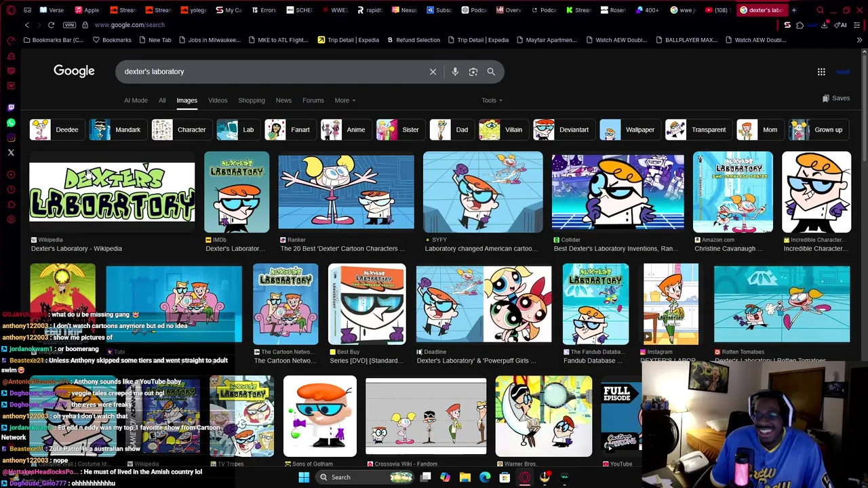The height and width of the screenshot is (488, 868).
Task: Expand the More dropdown
Action: coord(344,100)
